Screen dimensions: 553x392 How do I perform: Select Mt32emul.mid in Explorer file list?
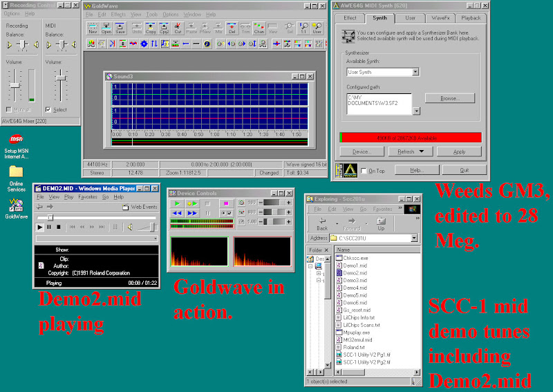click(357, 339)
